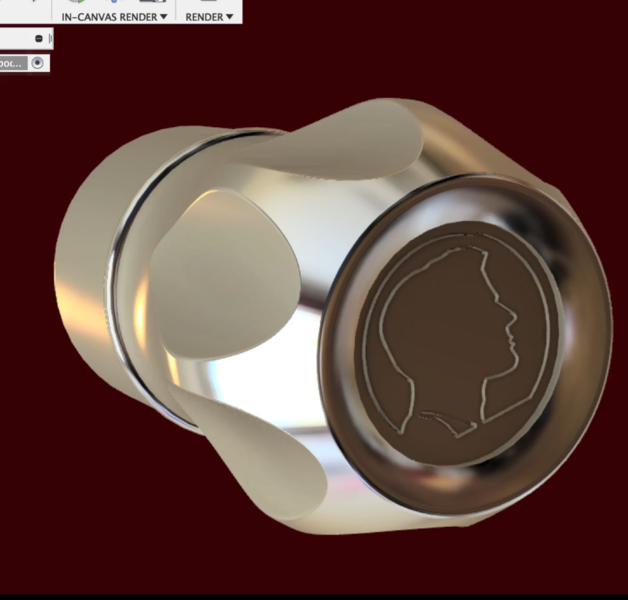The height and width of the screenshot is (600, 628).
Task: Select the truncated component name in browser
Action: [x=13, y=64]
